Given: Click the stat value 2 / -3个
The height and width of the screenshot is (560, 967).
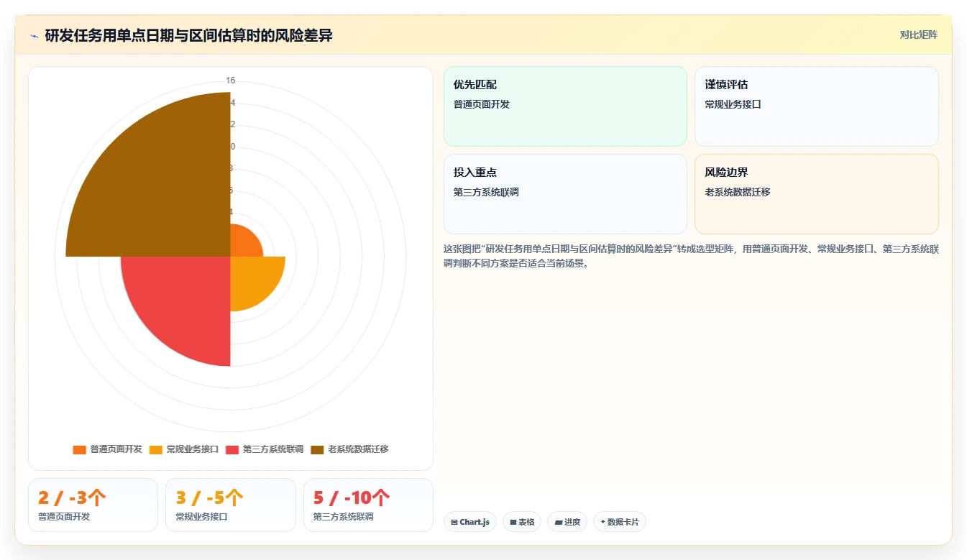Looking at the screenshot, I should click(72, 497).
